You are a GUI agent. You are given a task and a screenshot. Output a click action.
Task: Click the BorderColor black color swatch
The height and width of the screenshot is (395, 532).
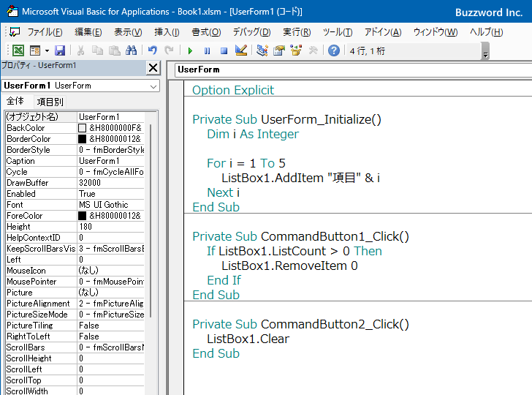[82, 139]
